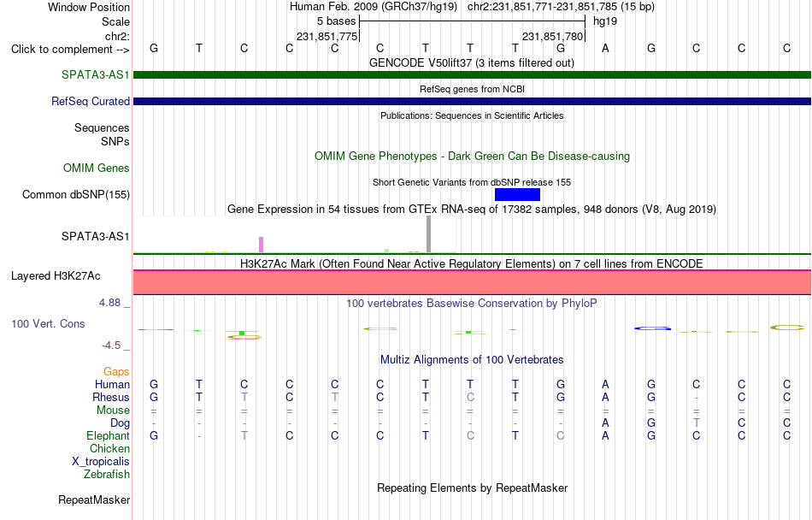Click the Elephant alignment row label
The height and width of the screenshot is (520, 812).
[x=108, y=435]
